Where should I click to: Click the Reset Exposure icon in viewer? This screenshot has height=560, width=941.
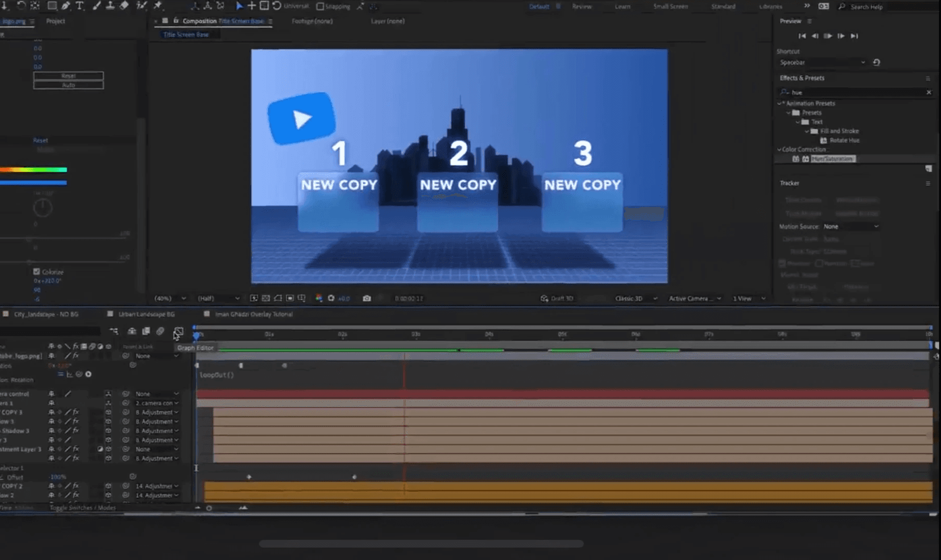point(331,298)
